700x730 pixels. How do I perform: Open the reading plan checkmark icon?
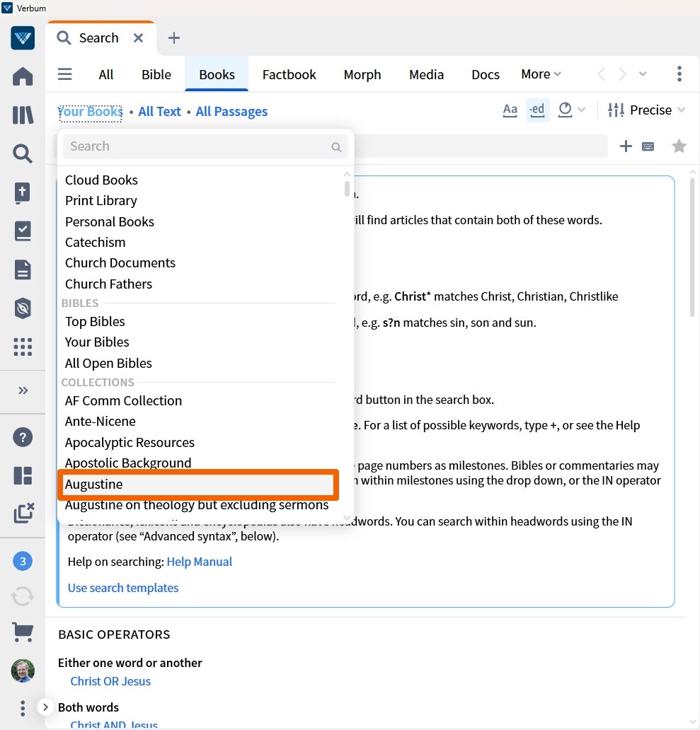pos(23,231)
